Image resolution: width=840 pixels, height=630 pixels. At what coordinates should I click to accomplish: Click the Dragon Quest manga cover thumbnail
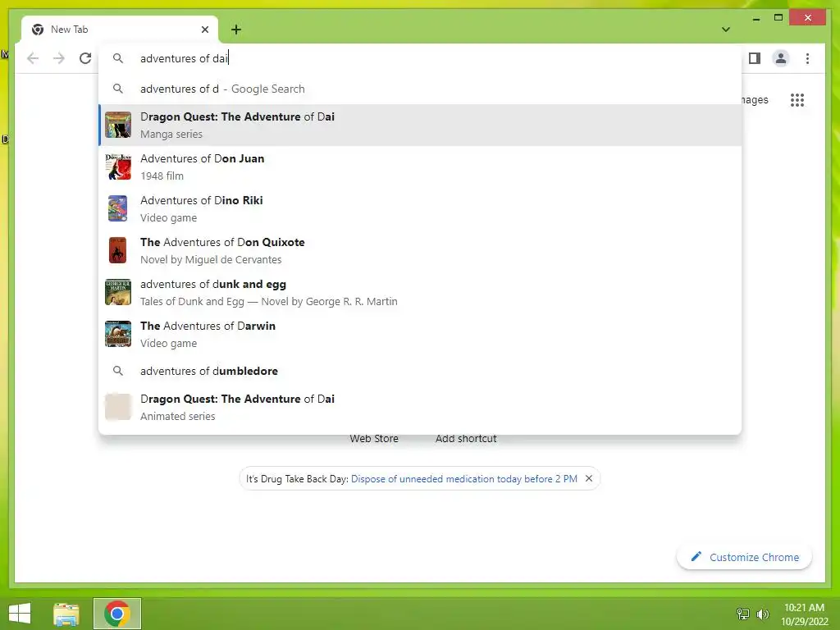click(x=118, y=125)
